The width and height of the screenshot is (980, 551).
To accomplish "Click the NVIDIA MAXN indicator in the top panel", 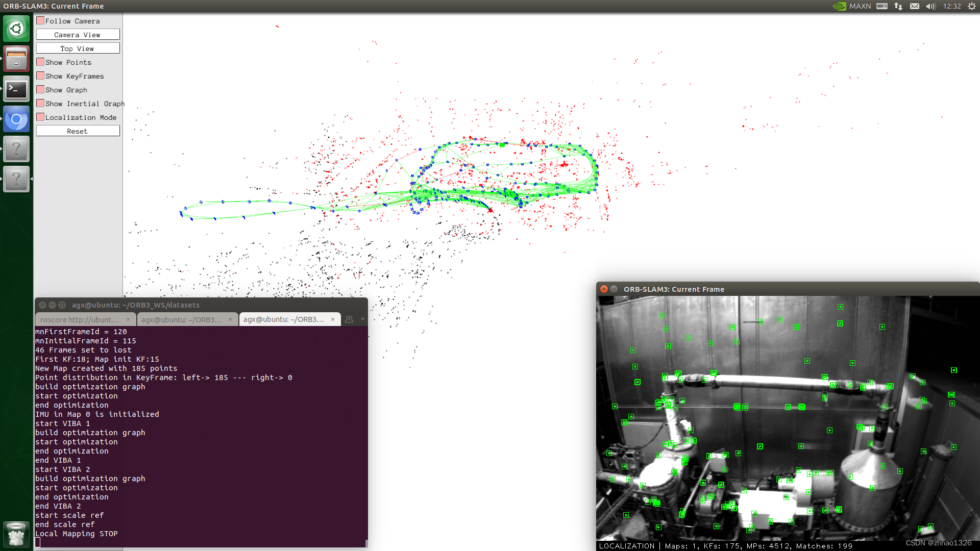I will (x=850, y=6).
